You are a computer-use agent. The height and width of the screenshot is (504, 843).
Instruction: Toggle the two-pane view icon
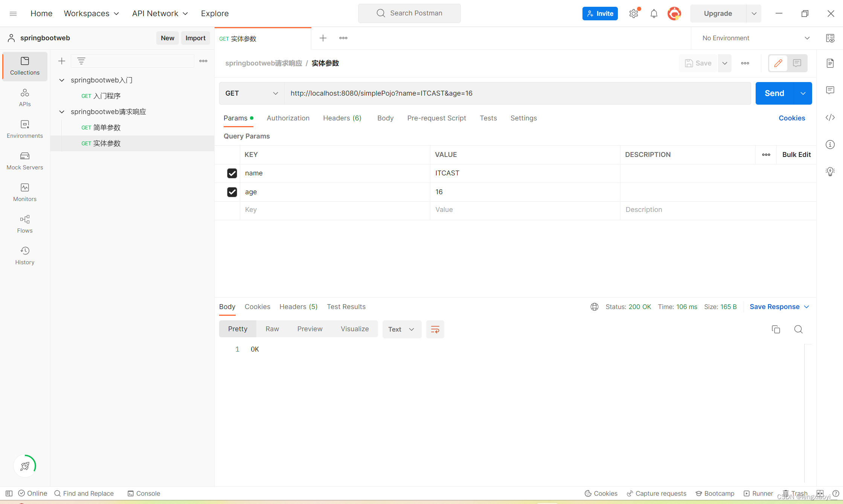click(820, 493)
